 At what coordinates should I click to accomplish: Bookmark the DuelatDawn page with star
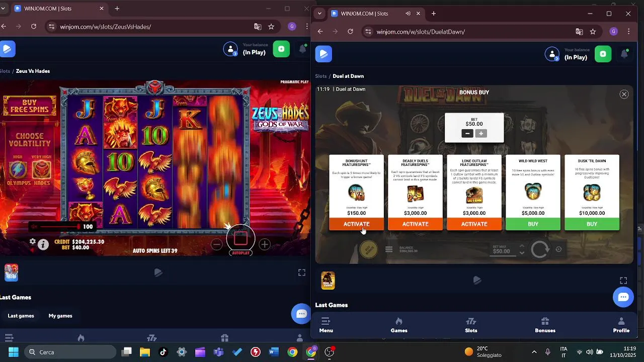(593, 32)
